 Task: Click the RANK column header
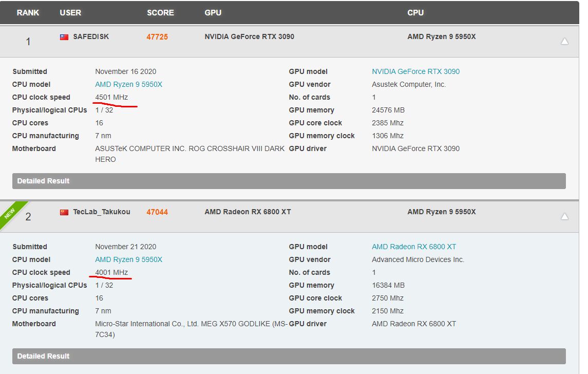point(28,13)
